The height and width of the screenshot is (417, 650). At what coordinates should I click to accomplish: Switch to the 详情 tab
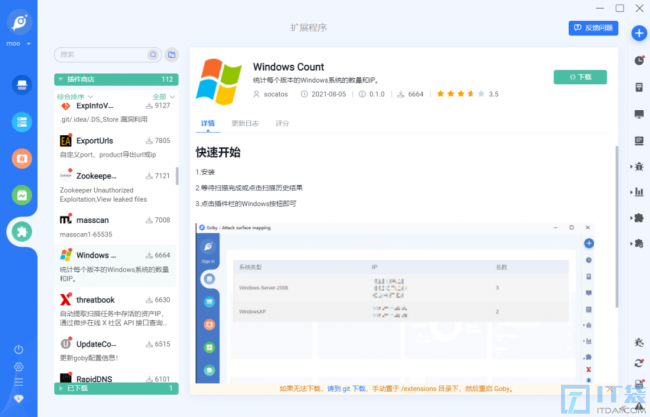tap(208, 123)
